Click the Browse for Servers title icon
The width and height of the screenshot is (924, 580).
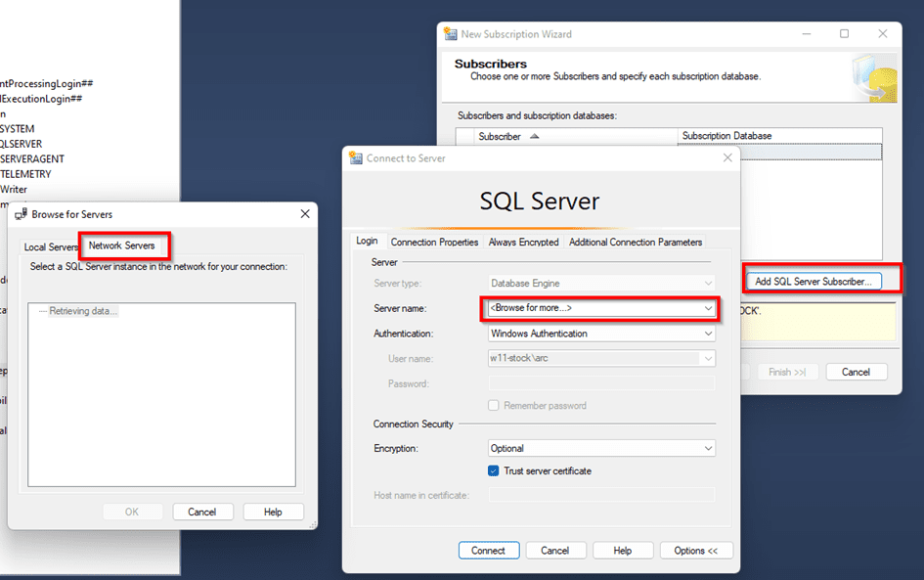[x=21, y=214]
